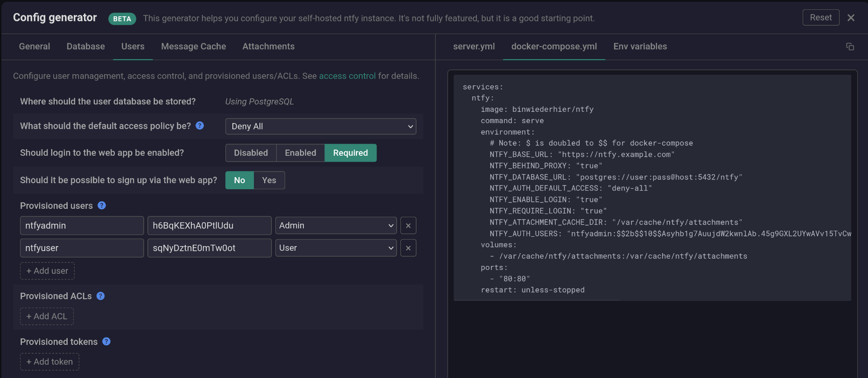Switch to the General tab
The width and height of the screenshot is (868, 378).
(x=35, y=47)
